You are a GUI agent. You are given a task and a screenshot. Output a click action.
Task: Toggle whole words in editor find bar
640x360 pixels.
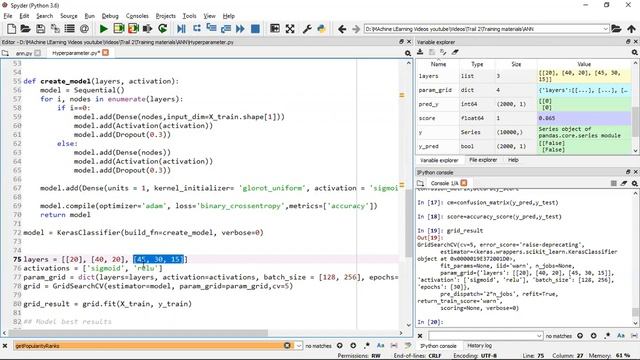coord(394,346)
